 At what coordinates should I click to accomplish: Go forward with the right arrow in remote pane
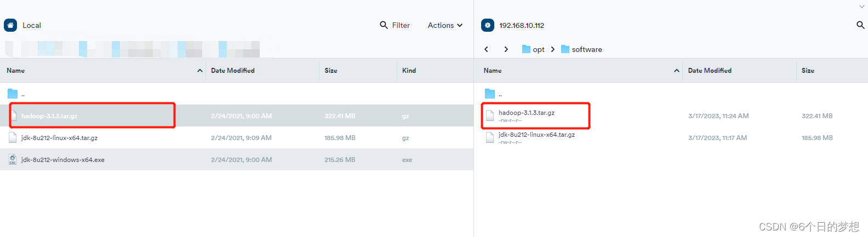[x=506, y=49]
